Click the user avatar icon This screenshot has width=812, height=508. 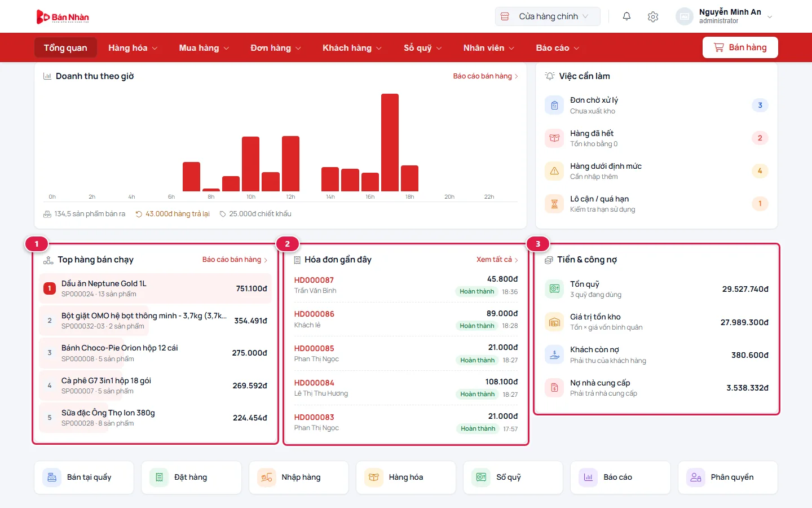(x=684, y=16)
